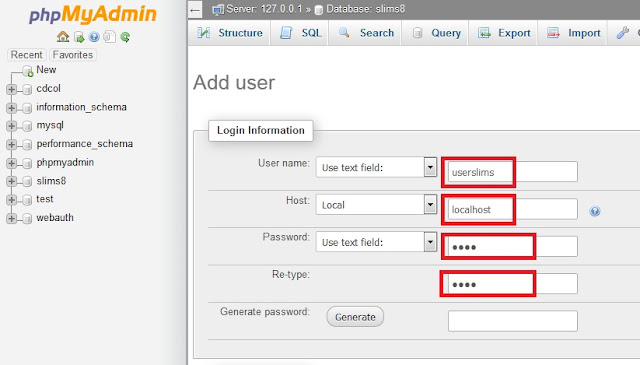Click the log out icon beside home
Viewport: 640px width, 365px height.
pos(79,38)
